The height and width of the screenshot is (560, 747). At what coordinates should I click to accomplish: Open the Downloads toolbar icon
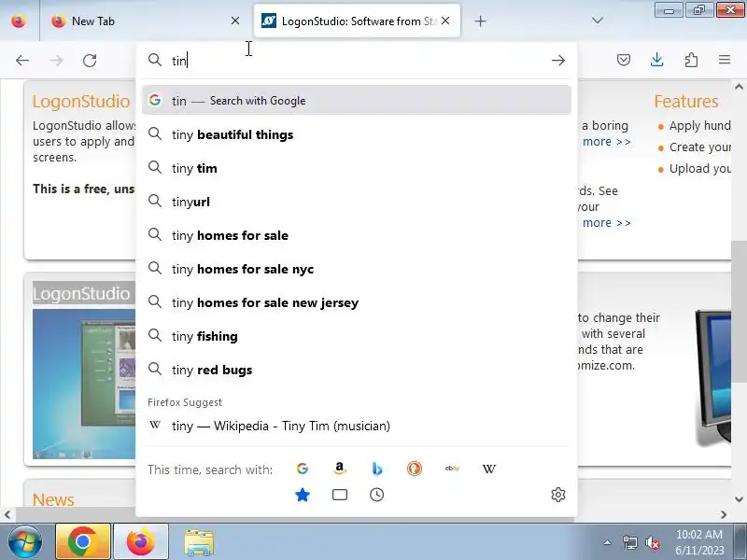tap(657, 60)
